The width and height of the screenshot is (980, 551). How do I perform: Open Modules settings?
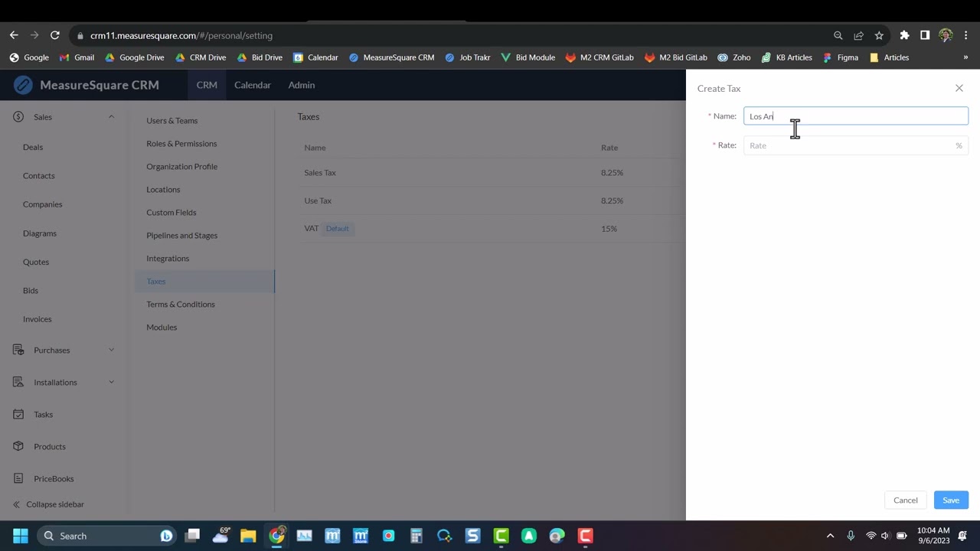coord(162,327)
